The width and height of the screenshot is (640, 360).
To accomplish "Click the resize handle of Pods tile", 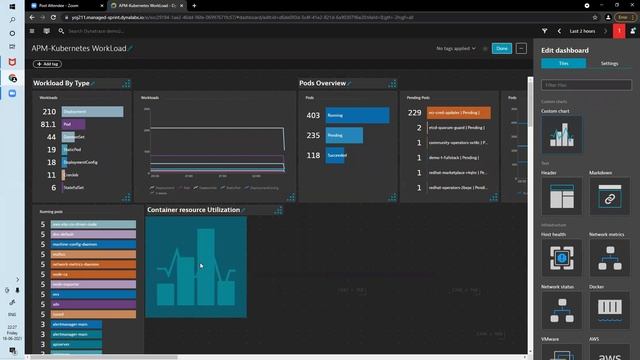I will click(392, 198).
